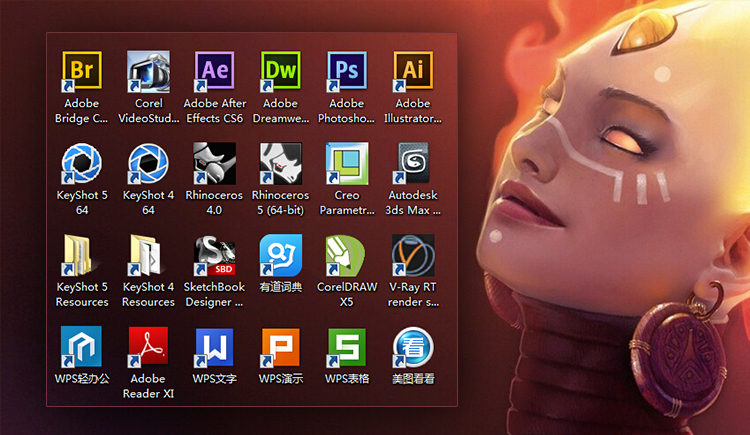Click the "Adobe Reader XI" label text
This screenshot has height=435, width=750.
(148, 386)
